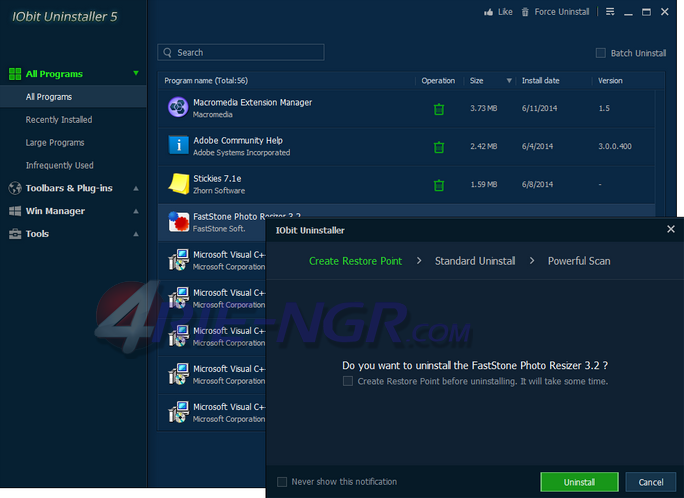Click the Version column header

tap(610, 81)
